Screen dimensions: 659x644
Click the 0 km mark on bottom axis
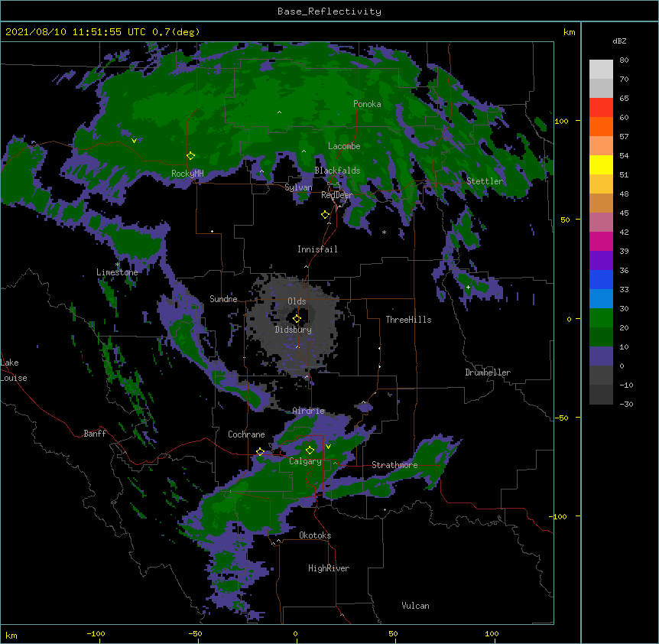[x=295, y=633]
